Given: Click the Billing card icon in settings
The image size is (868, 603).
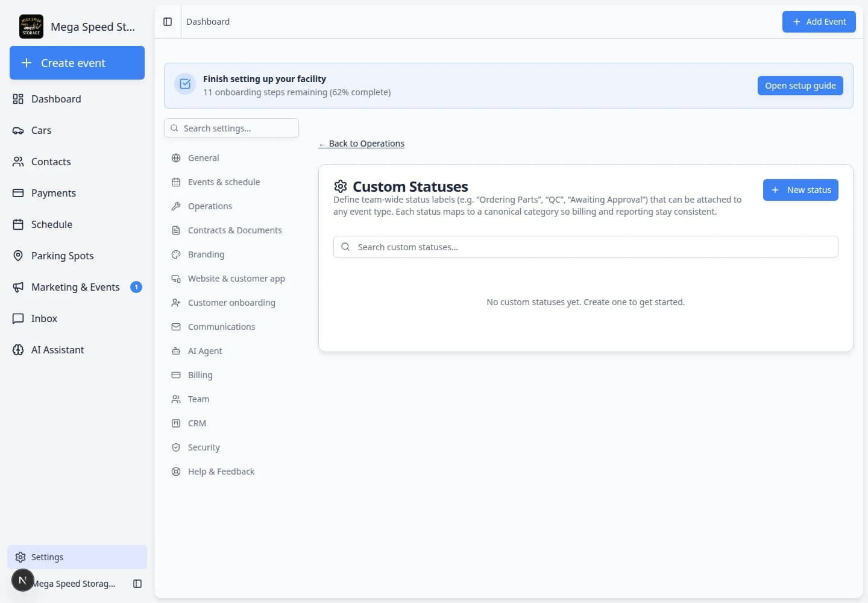Looking at the screenshot, I should 176,375.
